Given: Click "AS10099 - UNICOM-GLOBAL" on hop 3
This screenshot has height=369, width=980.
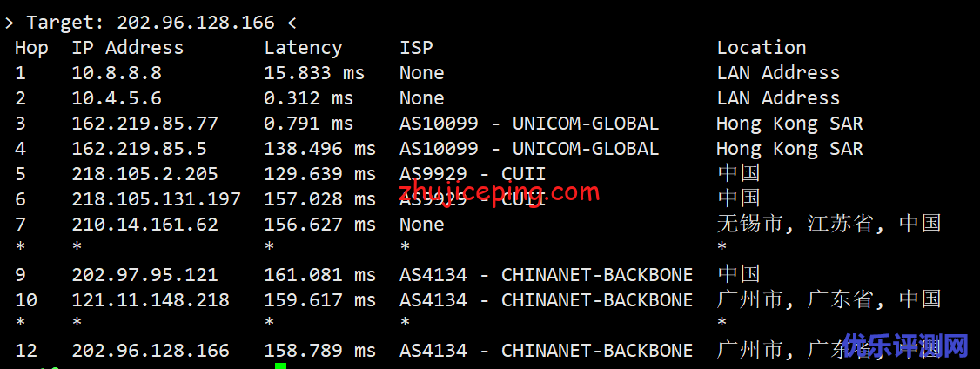Looking at the screenshot, I should (529, 124).
